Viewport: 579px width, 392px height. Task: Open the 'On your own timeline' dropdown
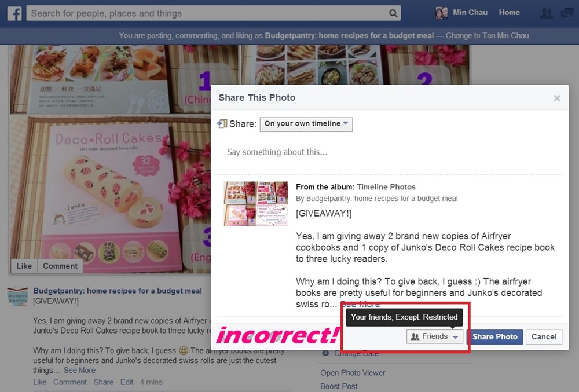click(x=306, y=124)
